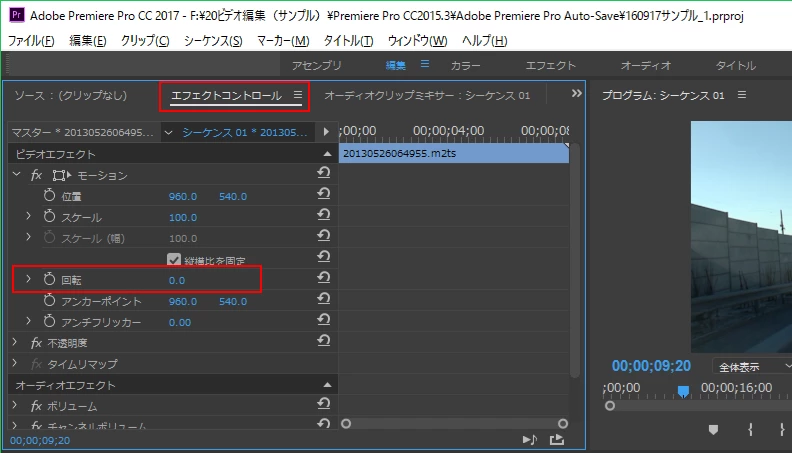792x453 pixels.
Task: Expand the 回転 property
Action: coord(28,279)
